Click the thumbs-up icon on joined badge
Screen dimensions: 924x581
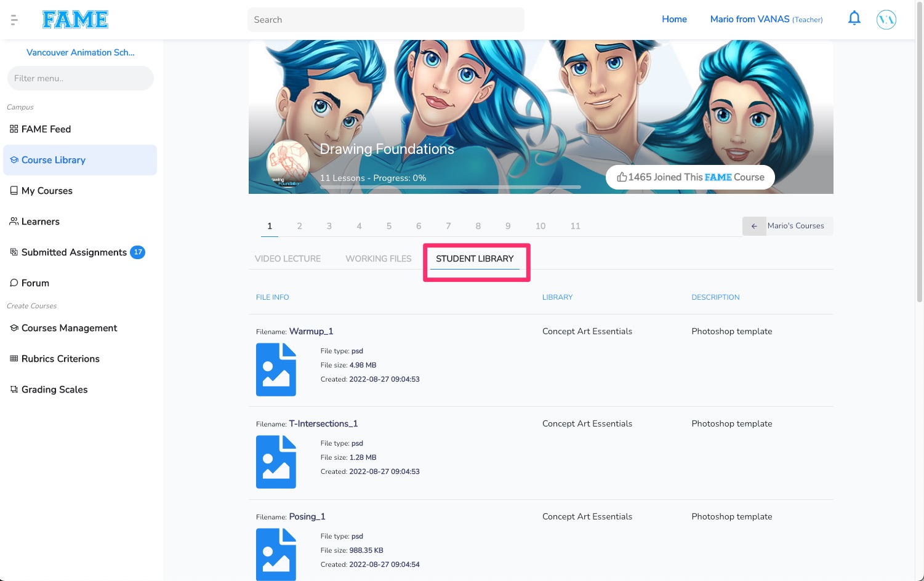click(x=622, y=177)
